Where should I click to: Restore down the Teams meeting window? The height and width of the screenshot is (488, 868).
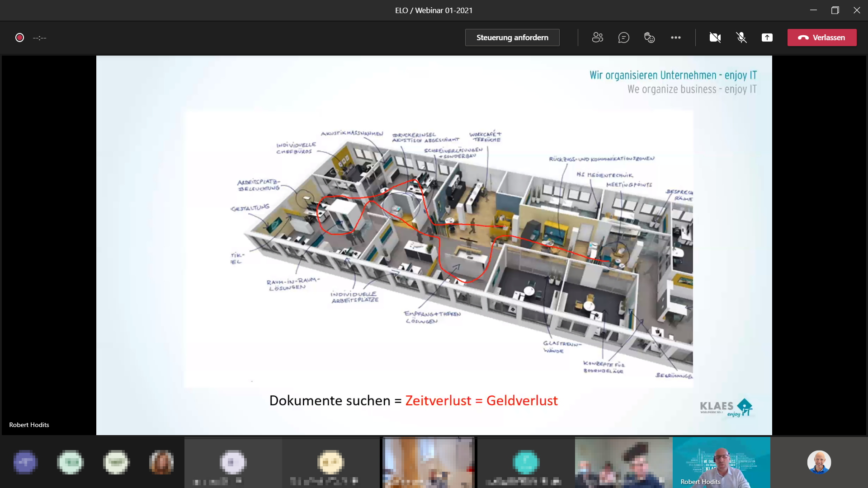click(x=835, y=10)
